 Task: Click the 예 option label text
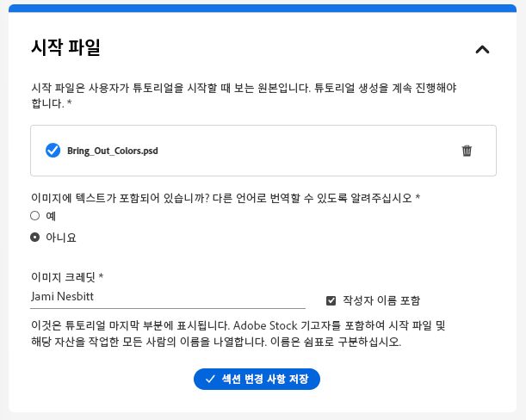[51, 215]
